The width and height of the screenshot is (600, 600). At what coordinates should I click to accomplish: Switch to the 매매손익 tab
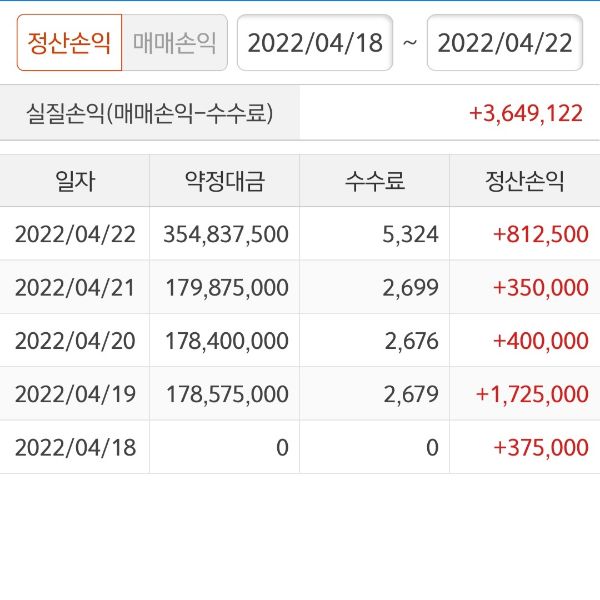click(174, 43)
